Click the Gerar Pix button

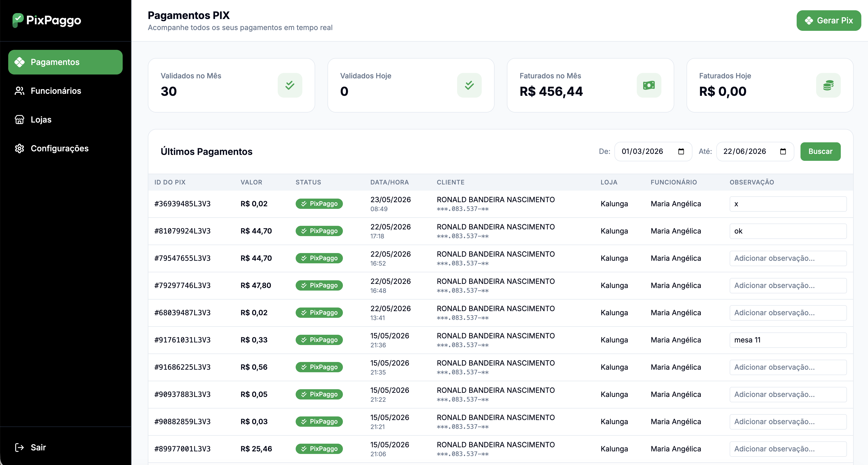[828, 21]
